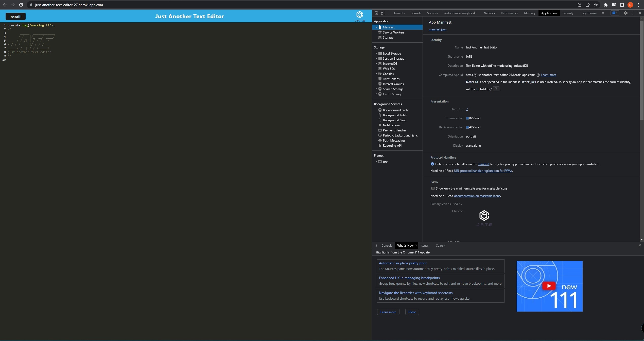Image resolution: width=644 pixels, height=341 pixels.
Task: Click the install app icon in the address bar
Action: [580, 5]
